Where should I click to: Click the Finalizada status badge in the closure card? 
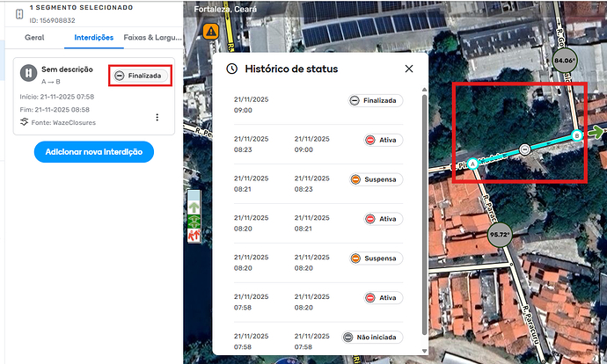point(139,76)
